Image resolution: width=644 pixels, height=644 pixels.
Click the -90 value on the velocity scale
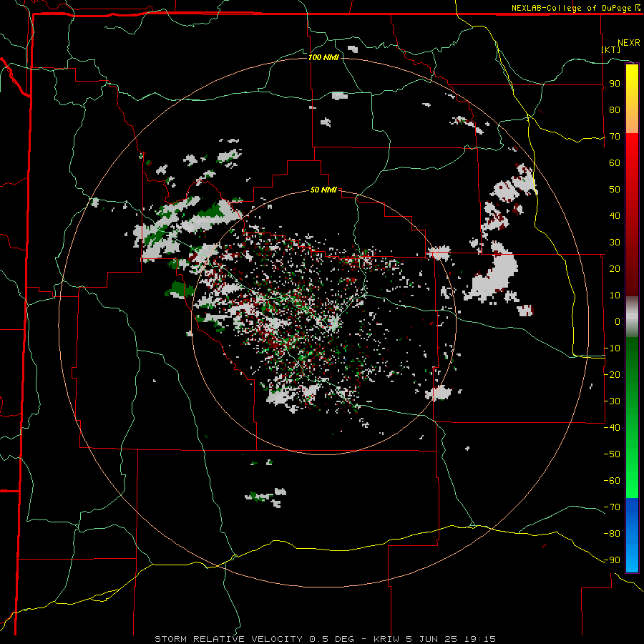[612, 560]
